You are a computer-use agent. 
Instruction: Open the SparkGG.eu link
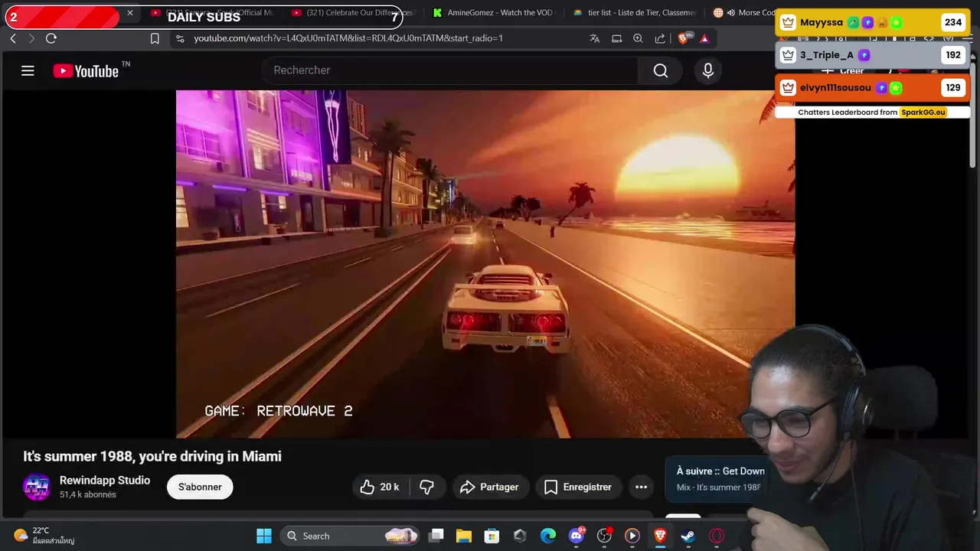[x=923, y=112]
